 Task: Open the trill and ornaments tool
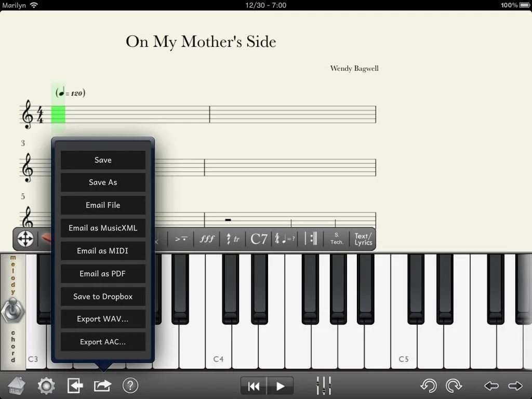[233, 239]
